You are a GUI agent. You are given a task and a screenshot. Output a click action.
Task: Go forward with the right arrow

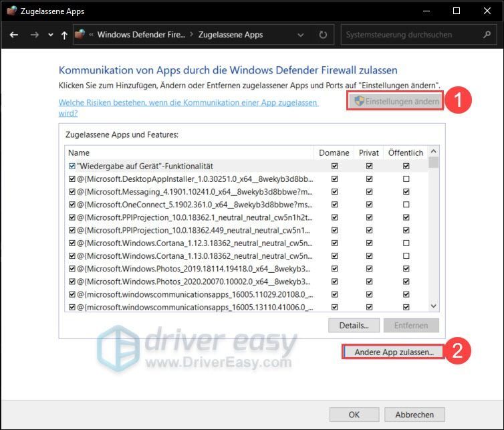tap(34, 35)
